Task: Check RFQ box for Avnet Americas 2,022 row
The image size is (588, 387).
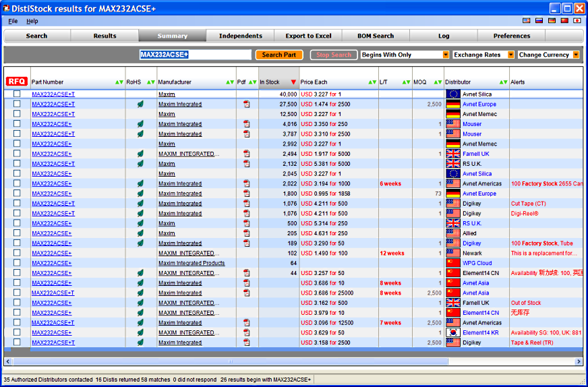Action: (17, 183)
